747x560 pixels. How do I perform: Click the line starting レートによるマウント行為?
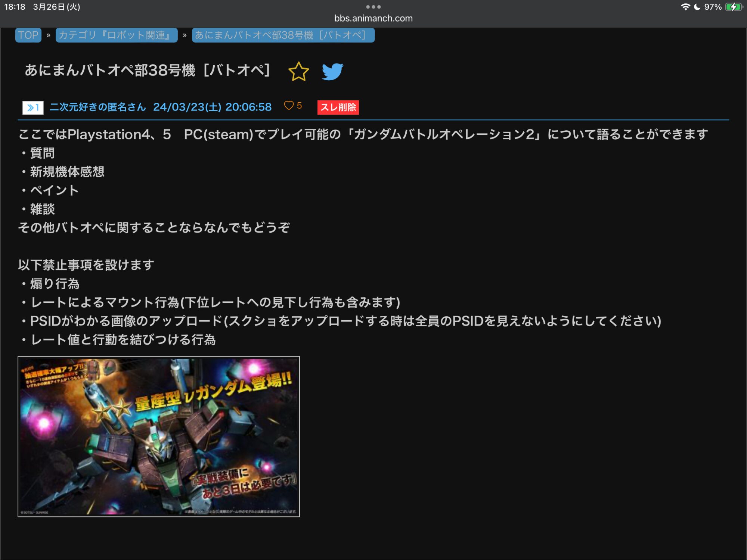pyautogui.click(x=210, y=302)
